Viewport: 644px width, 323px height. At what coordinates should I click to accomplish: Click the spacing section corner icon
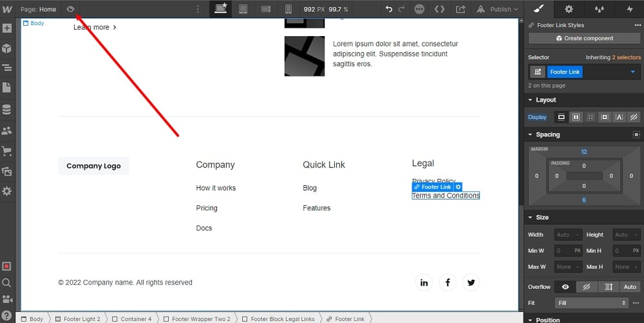[636, 134]
